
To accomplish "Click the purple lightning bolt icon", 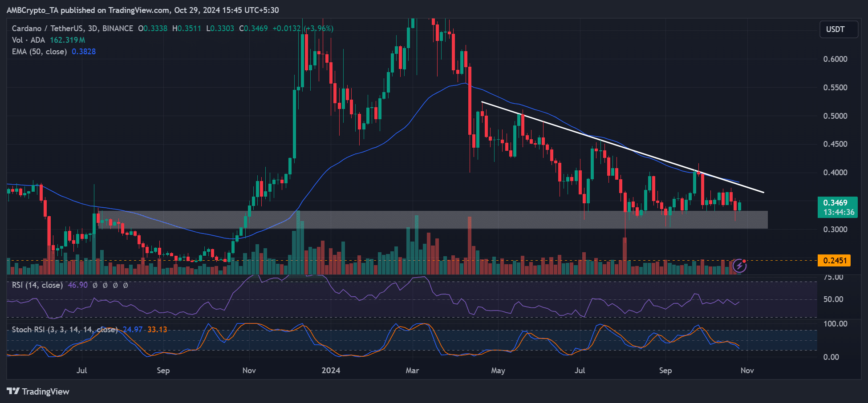I will tap(739, 266).
